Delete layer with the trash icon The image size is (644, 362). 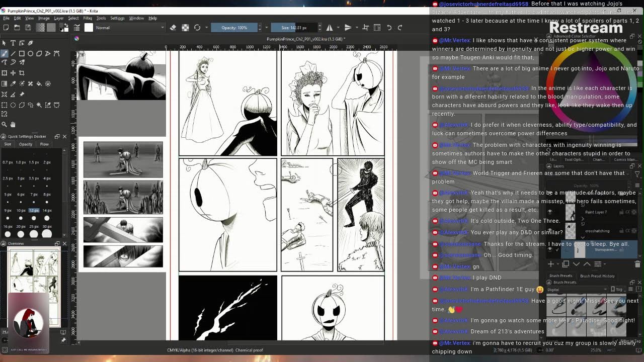[637, 264]
